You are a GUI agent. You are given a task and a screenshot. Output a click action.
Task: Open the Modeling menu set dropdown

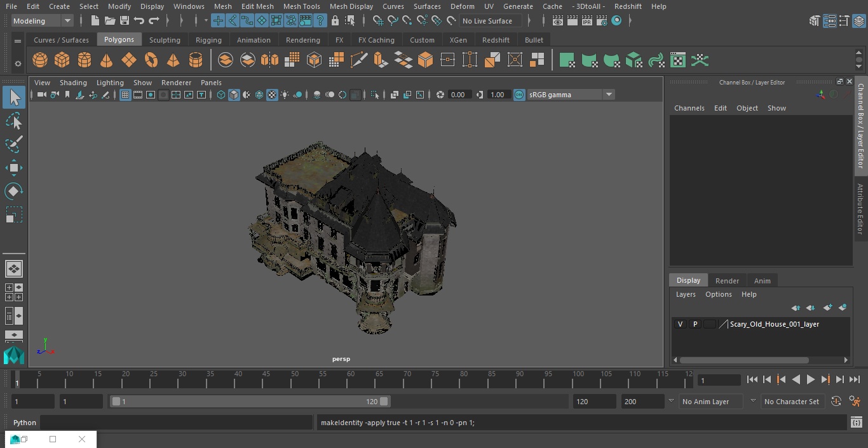[42, 21]
